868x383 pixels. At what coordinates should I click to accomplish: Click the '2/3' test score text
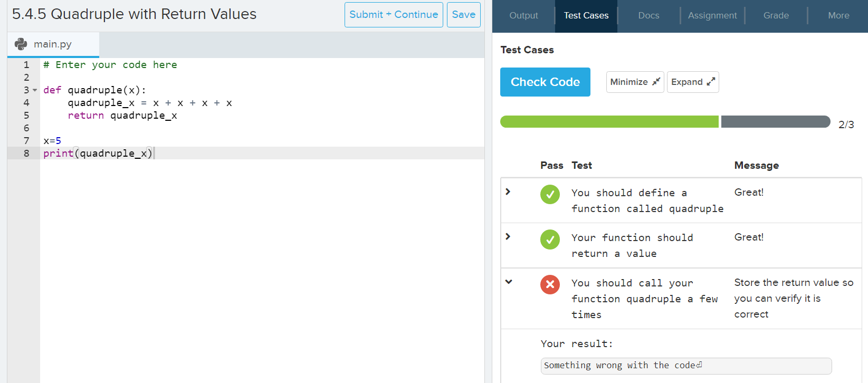pyautogui.click(x=846, y=125)
